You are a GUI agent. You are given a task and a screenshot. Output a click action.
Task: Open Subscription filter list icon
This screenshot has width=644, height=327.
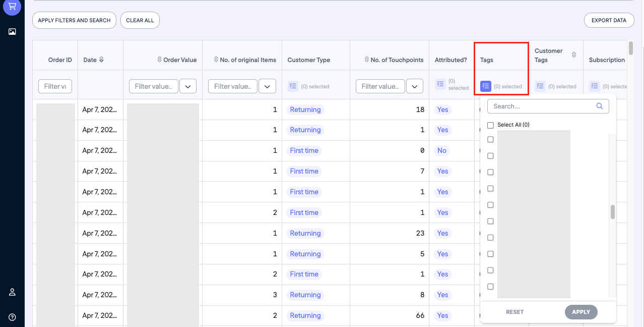pos(595,86)
